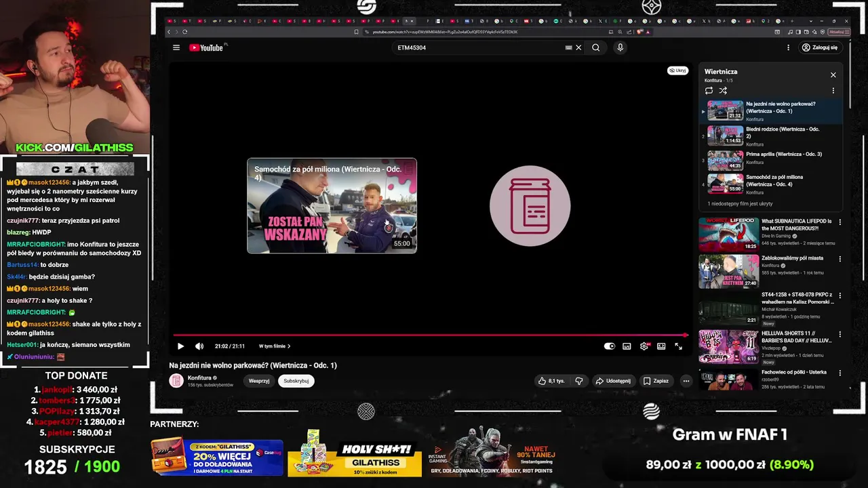Open menu for Zablokowaliśmy pół miasta recommendation
Image resolution: width=868 pixels, height=488 pixels.
click(x=840, y=259)
